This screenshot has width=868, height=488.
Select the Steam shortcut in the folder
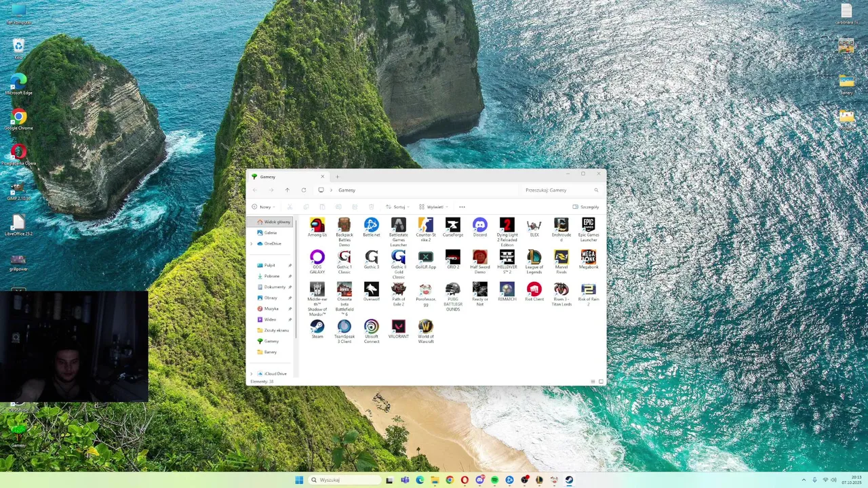point(317,329)
